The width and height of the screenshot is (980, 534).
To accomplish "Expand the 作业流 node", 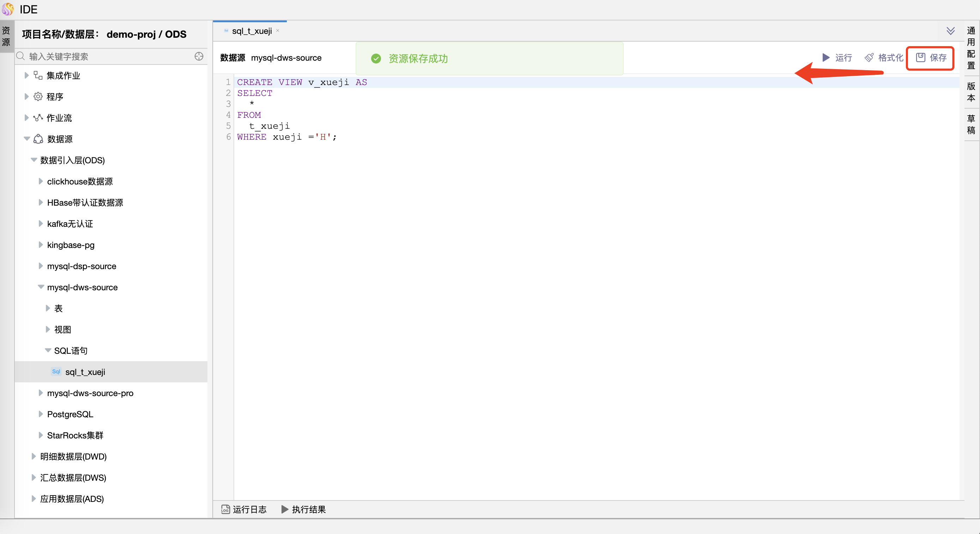I will (x=26, y=117).
